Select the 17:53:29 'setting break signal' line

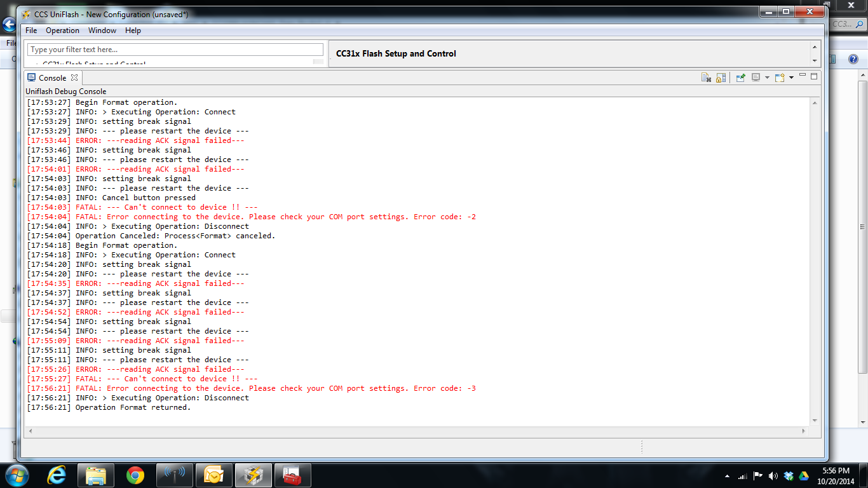[x=109, y=121]
